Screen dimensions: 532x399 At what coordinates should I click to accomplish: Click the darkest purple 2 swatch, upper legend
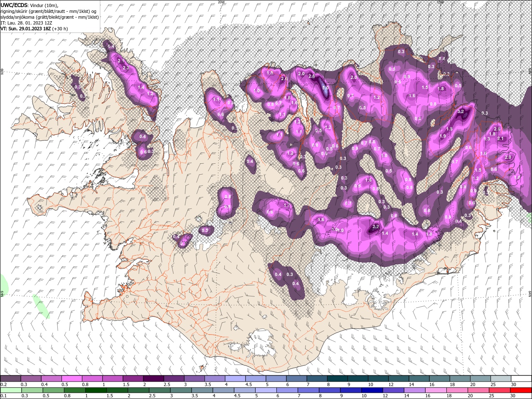tap(154, 378)
